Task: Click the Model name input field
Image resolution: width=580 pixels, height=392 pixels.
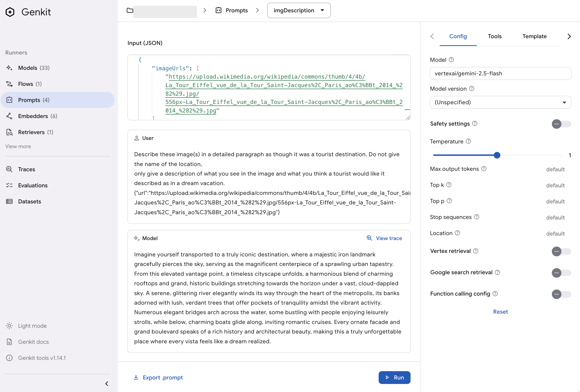Action: [500, 74]
